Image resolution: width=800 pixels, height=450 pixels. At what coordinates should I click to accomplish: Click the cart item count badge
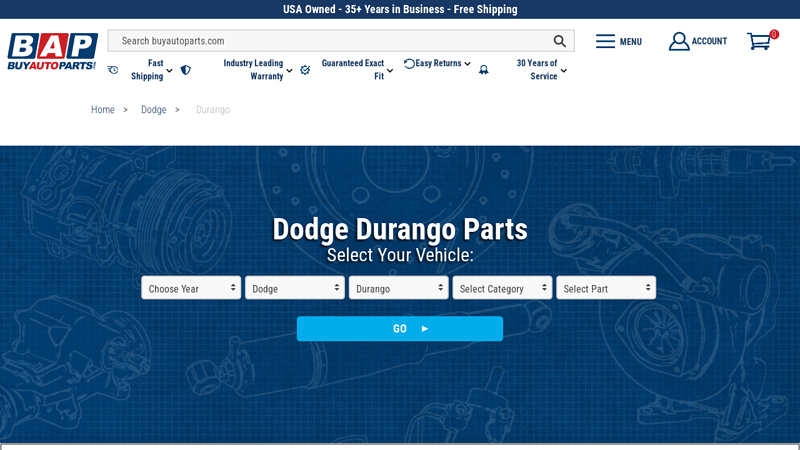[x=774, y=34]
